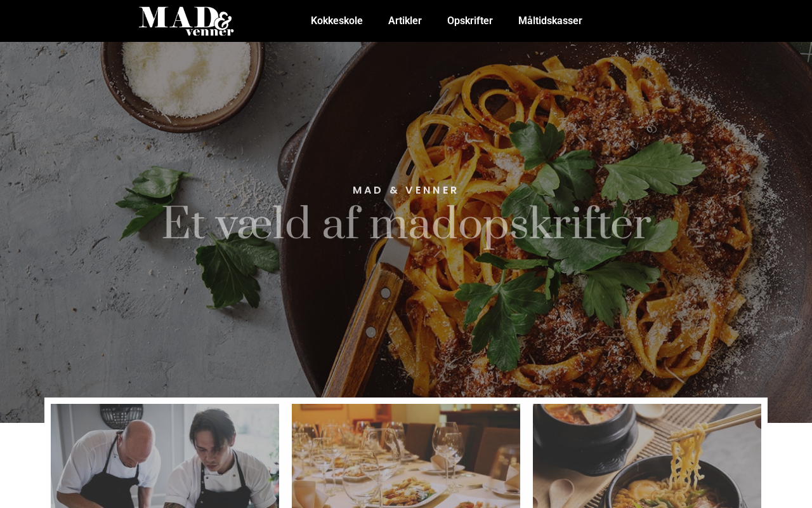Click the 'MAD & VENNER' subtitle text
The width and height of the screenshot is (812, 508).
[405, 190]
